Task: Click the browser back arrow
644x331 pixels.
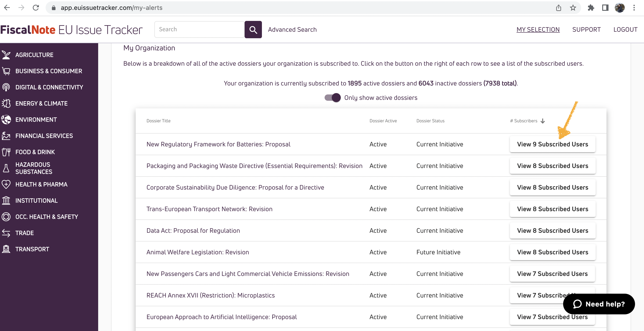Action: pyautogui.click(x=7, y=8)
